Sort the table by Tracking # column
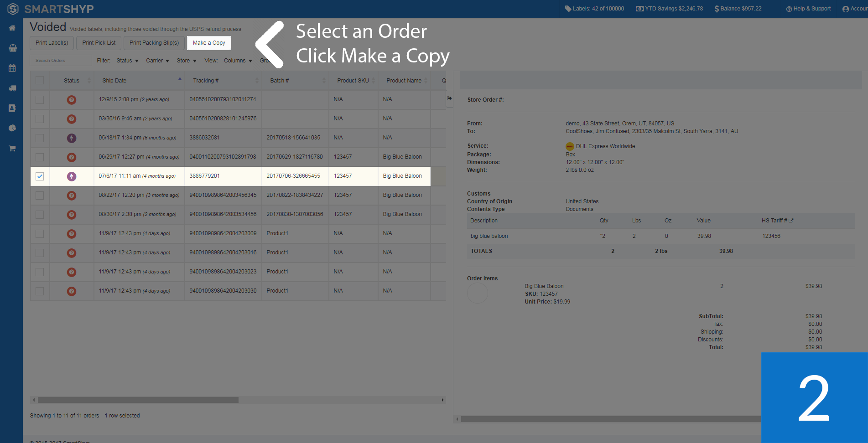Viewport: 868px width, 443px height. [223, 81]
